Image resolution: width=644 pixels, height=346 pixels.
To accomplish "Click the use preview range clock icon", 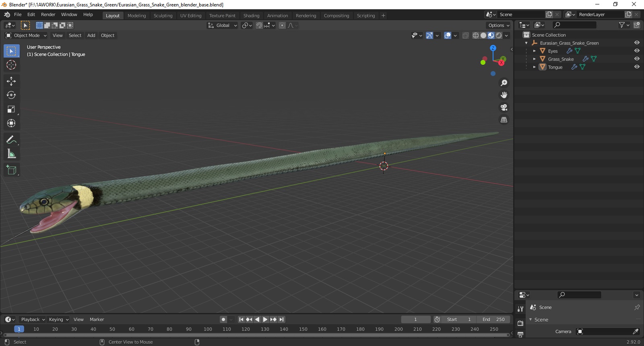I will [x=437, y=319].
